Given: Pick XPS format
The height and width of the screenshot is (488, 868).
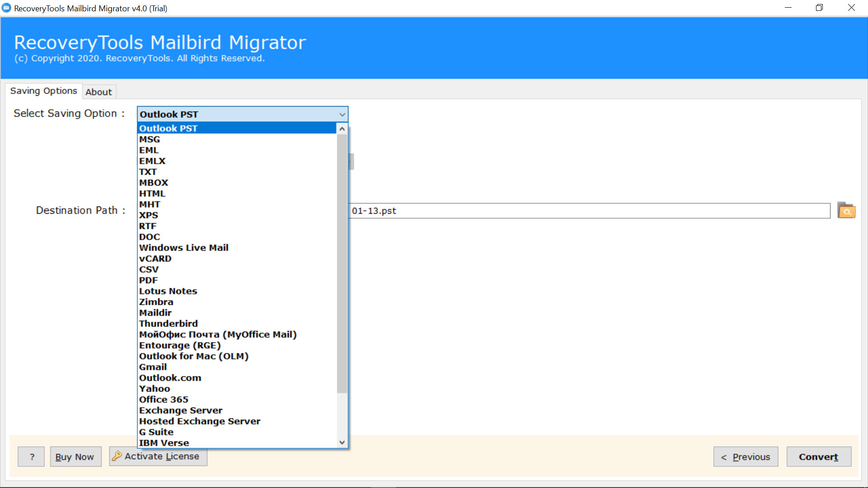Looking at the screenshot, I should coord(237,215).
